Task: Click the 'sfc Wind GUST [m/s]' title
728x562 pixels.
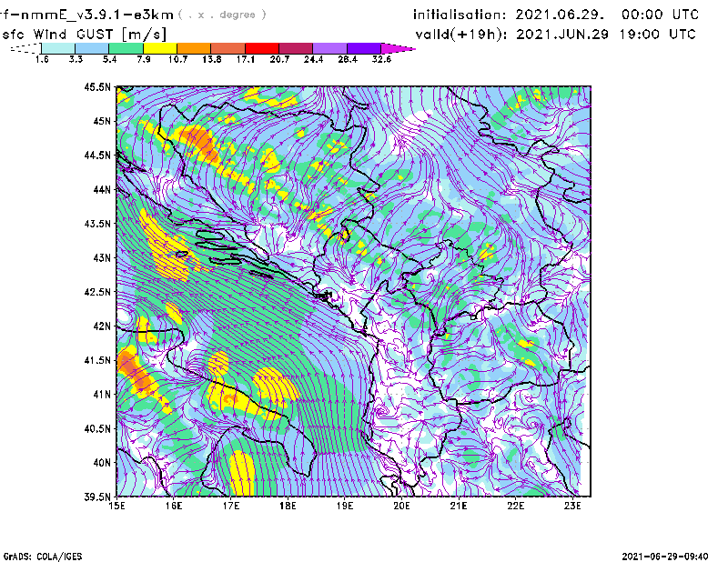Action: pos(85,35)
